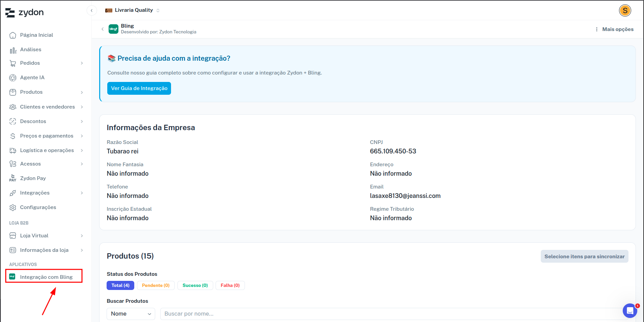The height and width of the screenshot is (322, 644).
Task: Open Integração com Bling
Action: tap(46, 277)
